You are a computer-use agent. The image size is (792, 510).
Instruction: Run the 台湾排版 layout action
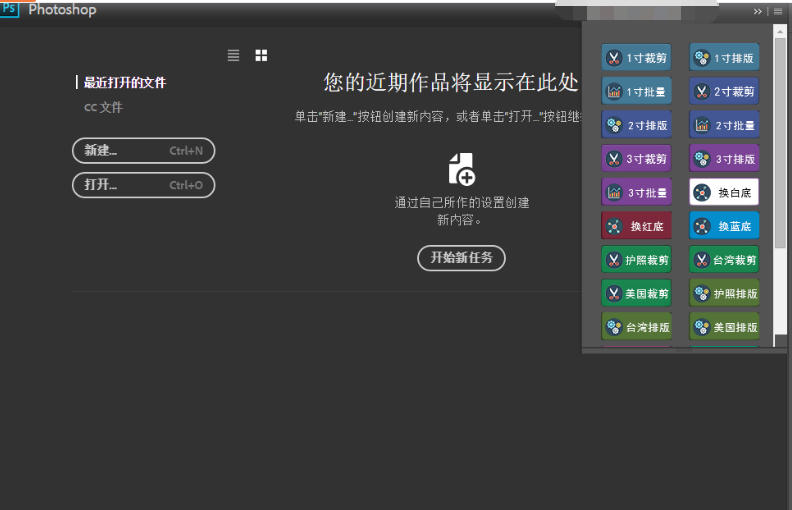(636, 327)
